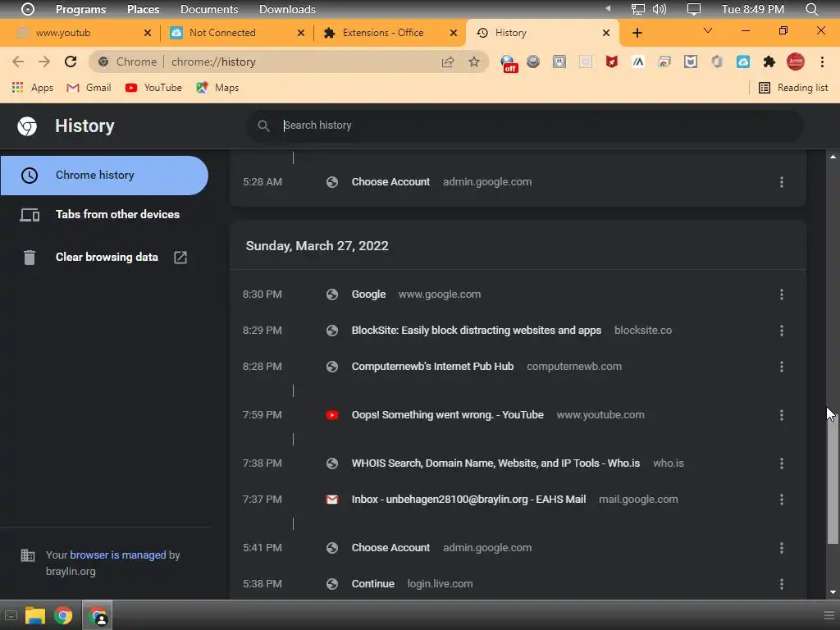The image size is (840, 630).
Task: Click the Chrome logo beside the History title
Action: pyautogui.click(x=27, y=126)
